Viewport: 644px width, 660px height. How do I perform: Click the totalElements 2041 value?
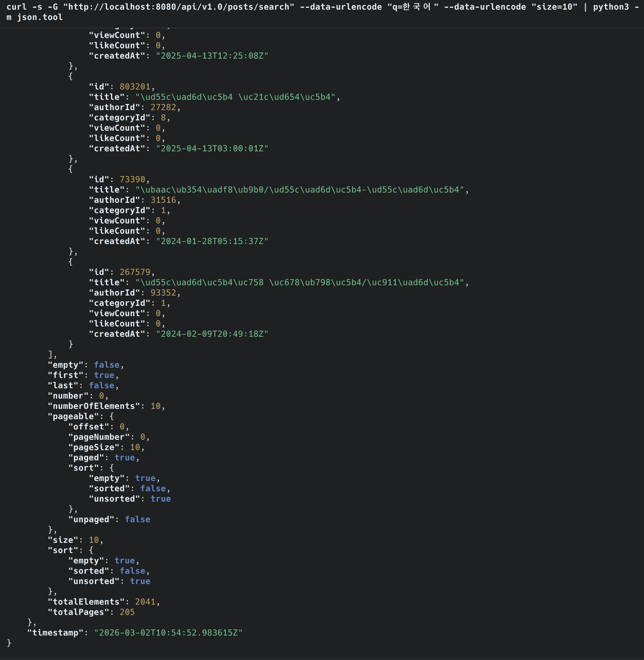145,602
